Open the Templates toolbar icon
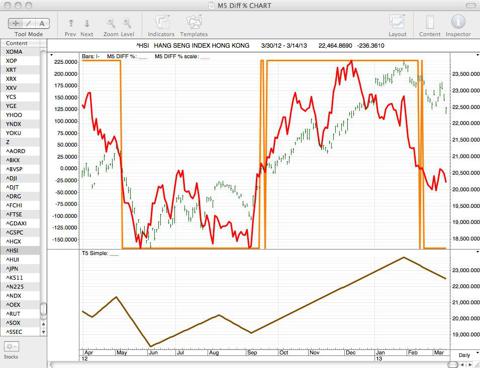This screenshot has width=480, height=368. click(x=194, y=22)
